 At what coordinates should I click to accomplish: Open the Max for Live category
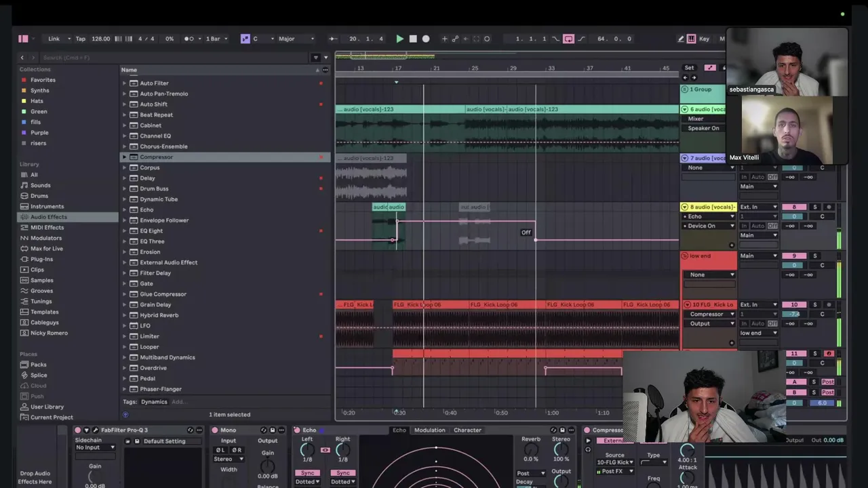pyautogui.click(x=47, y=249)
